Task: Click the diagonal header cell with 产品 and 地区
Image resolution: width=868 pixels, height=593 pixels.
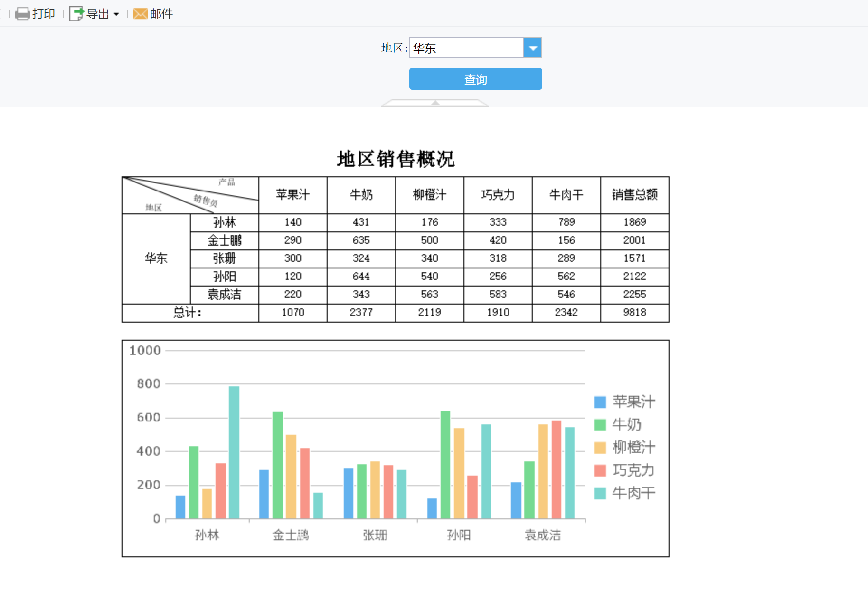Action: 190,195
